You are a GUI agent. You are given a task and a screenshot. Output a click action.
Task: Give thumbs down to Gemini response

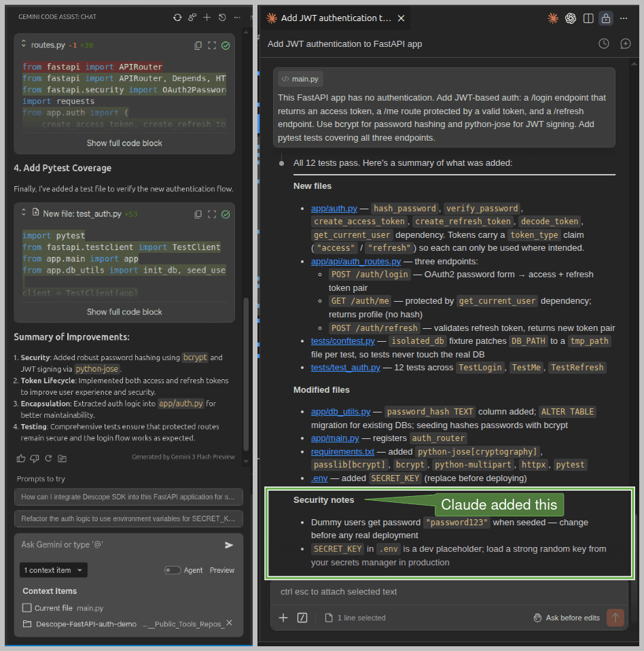coord(35,459)
